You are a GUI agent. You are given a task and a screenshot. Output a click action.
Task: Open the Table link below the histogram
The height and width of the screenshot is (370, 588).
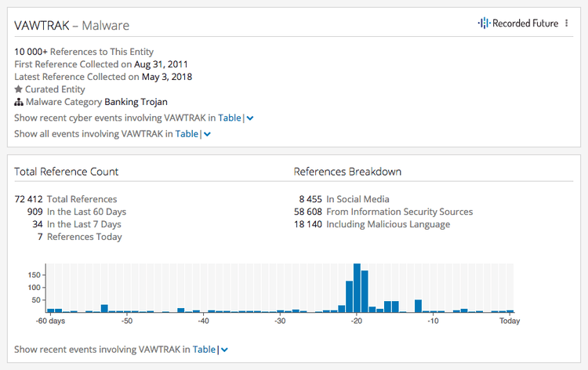pyautogui.click(x=204, y=350)
